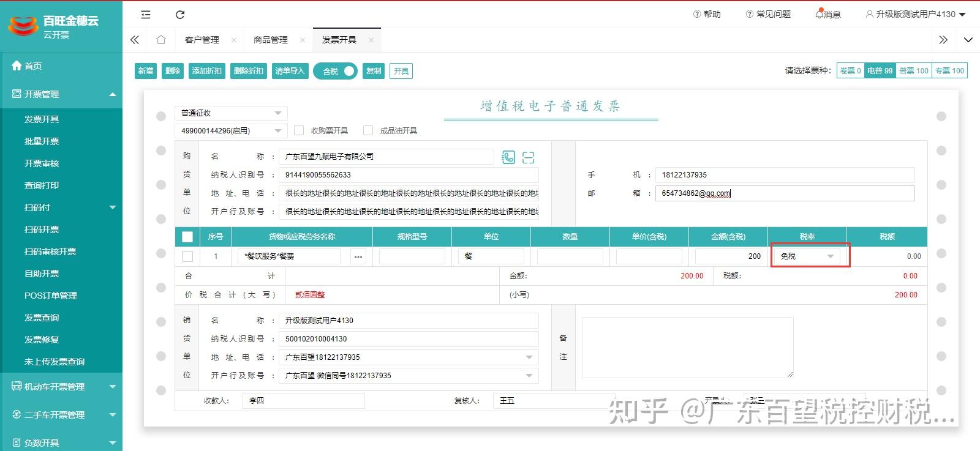Toggle the 含税 switch

click(x=336, y=71)
